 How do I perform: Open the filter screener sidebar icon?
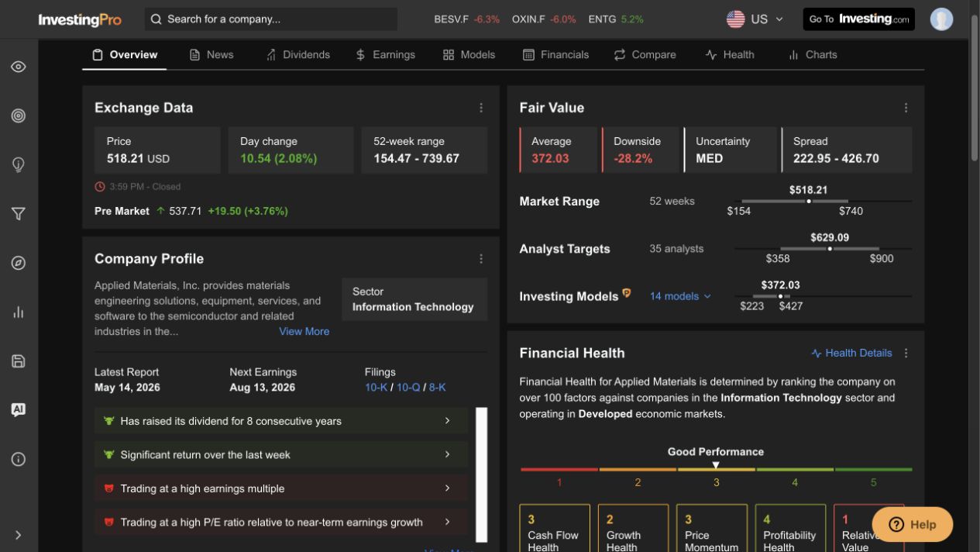pos(18,214)
